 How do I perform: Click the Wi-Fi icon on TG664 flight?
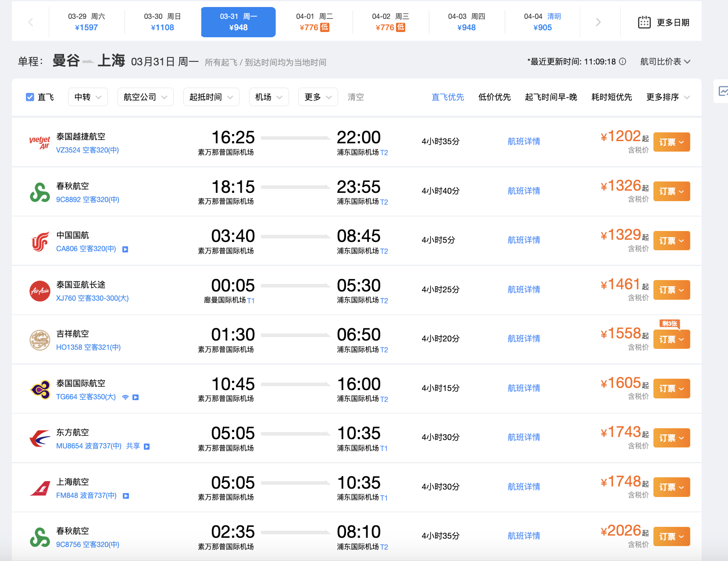(x=125, y=398)
